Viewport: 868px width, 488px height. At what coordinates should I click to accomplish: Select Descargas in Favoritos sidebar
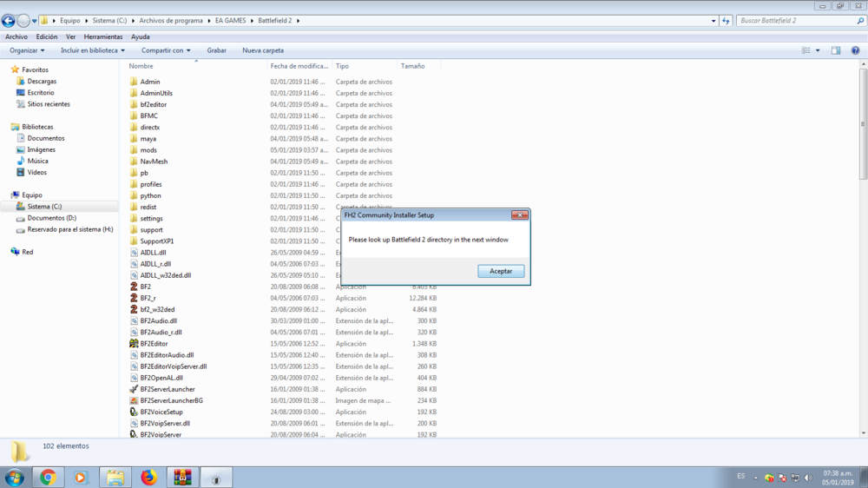pos(42,82)
